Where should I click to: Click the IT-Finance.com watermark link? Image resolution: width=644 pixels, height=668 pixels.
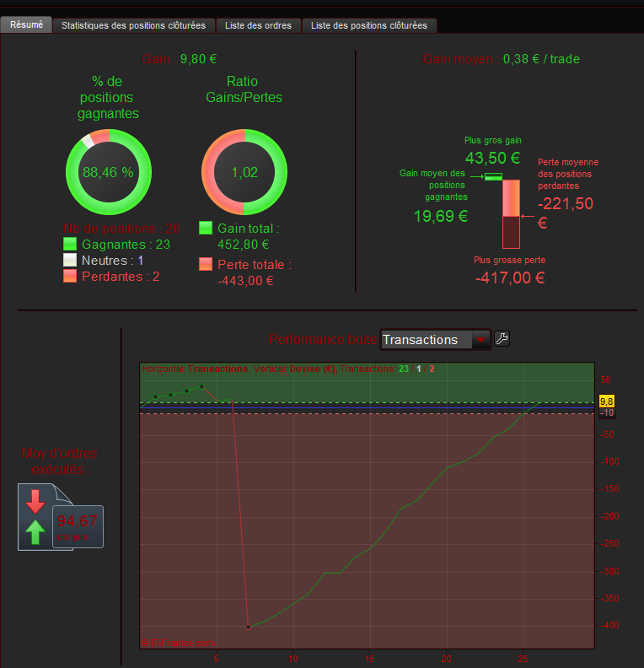[177, 643]
